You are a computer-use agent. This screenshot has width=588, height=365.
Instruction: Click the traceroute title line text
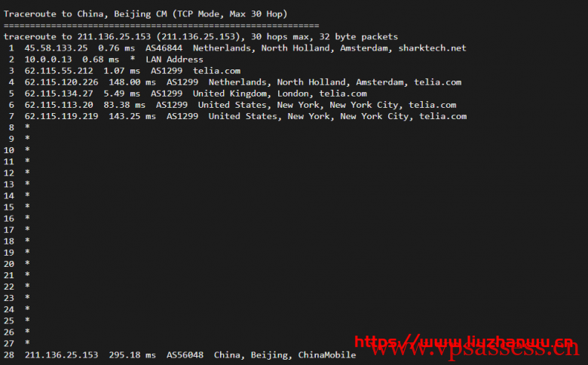pyautogui.click(x=145, y=14)
